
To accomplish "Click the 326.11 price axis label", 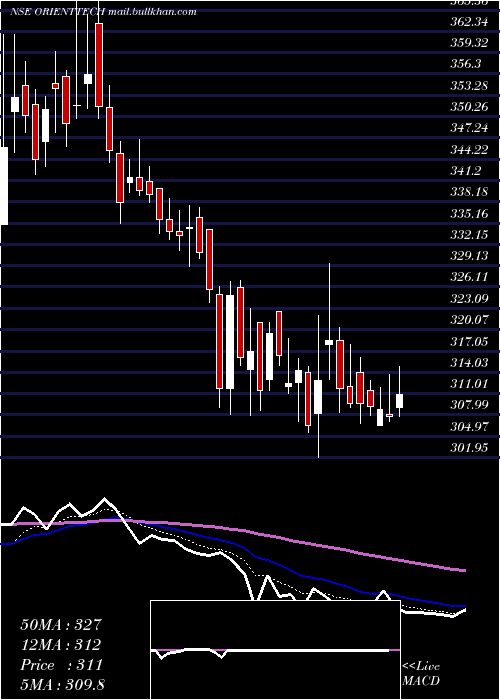I will 469,277.
